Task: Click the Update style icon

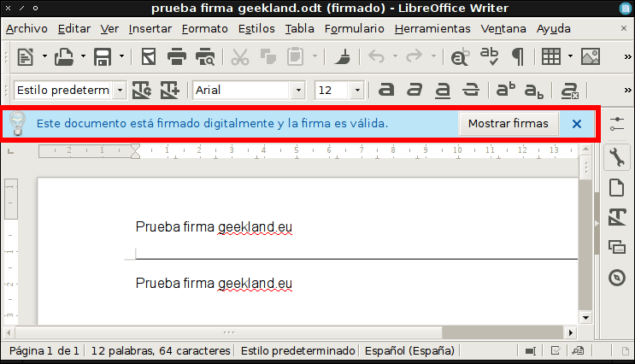Action: pyautogui.click(x=142, y=90)
